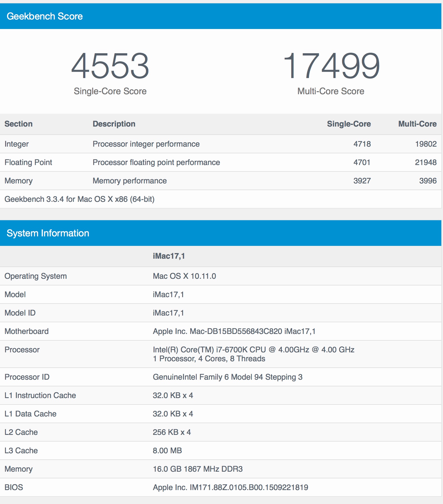Click the 'Description' column header

pyautogui.click(x=114, y=124)
